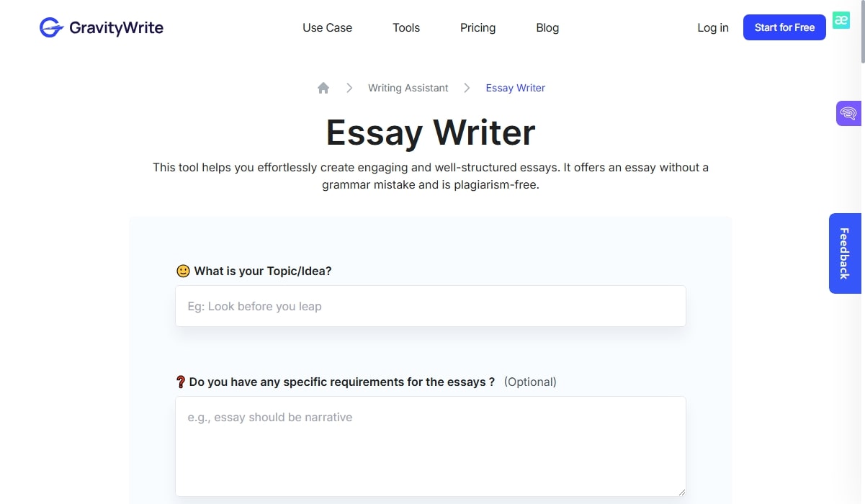Viewport: 865px width, 504px height.
Task: Click the Log in link
Action: (712, 28)
